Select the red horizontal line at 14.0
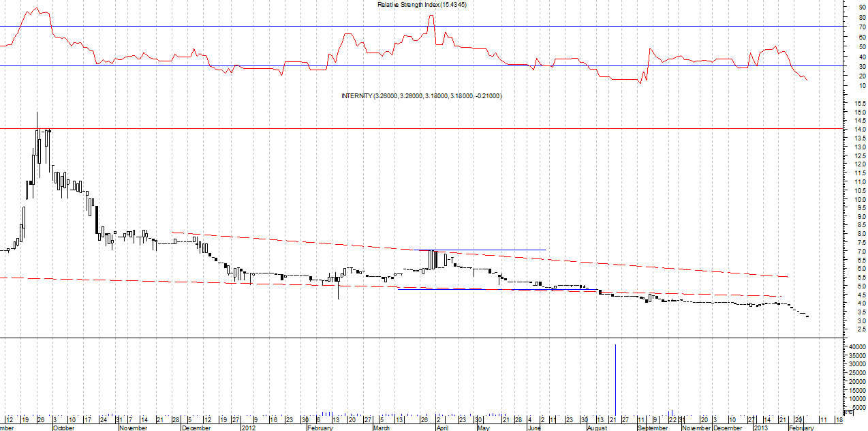The height and width of the screenshot is (431, 868). coord(409,128)
